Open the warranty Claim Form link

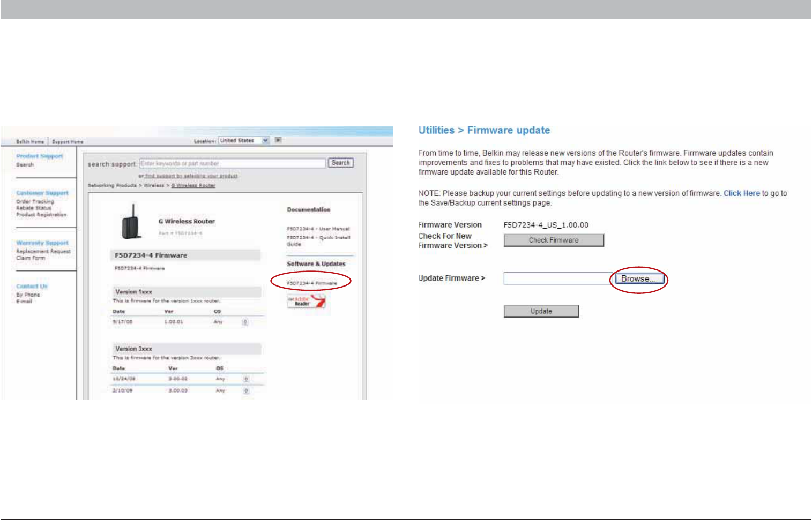click(31, 258)
